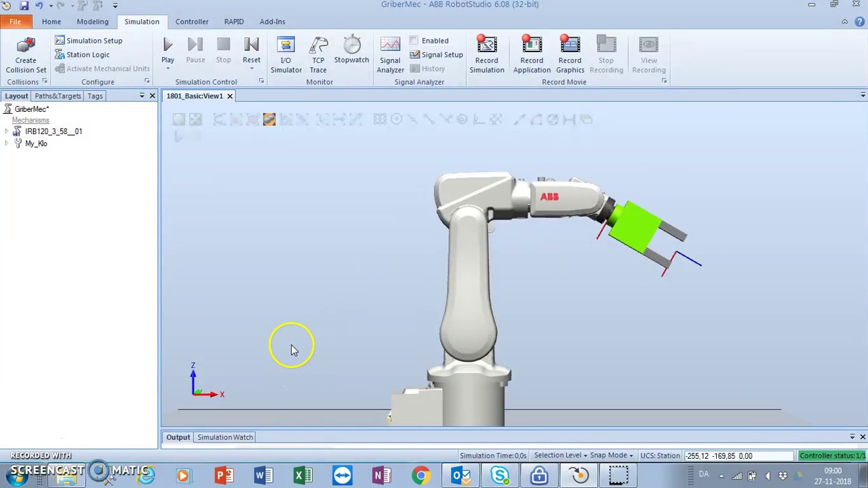Open Paths&Targets panel tab
The width and height of the screenshot is (868, 488).
point(58,96)
